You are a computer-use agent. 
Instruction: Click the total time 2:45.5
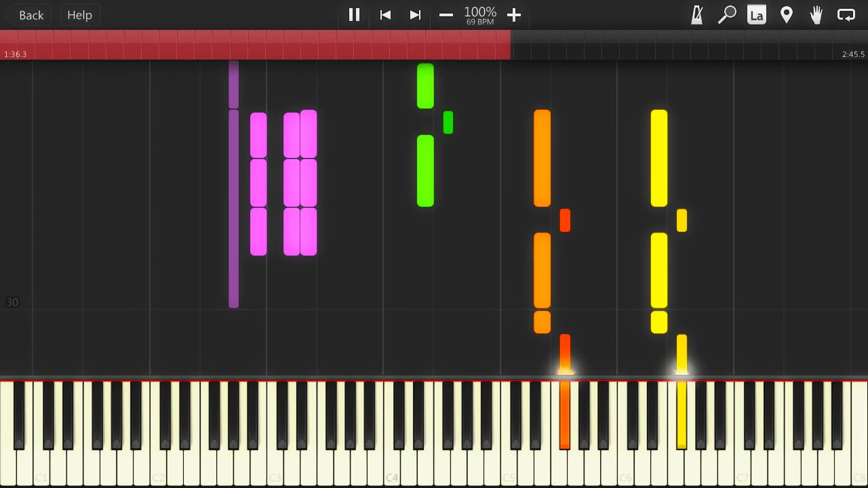853,54
